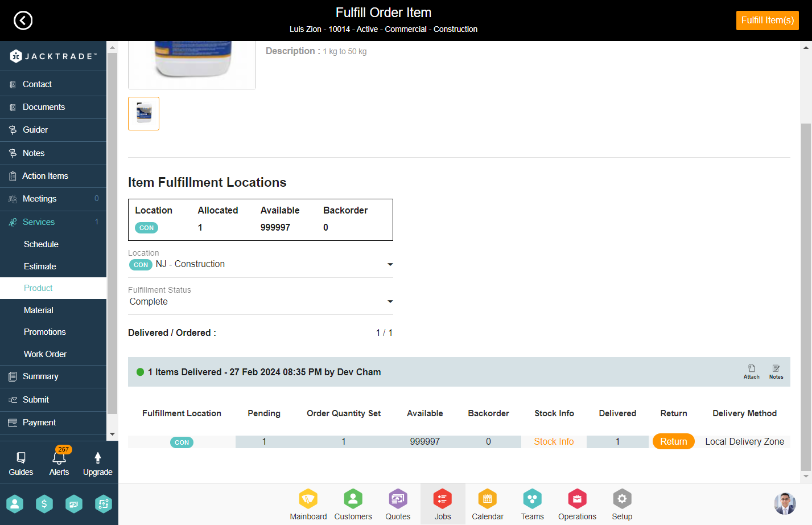
Task: Select Schedule under Services
Action: 41,244
